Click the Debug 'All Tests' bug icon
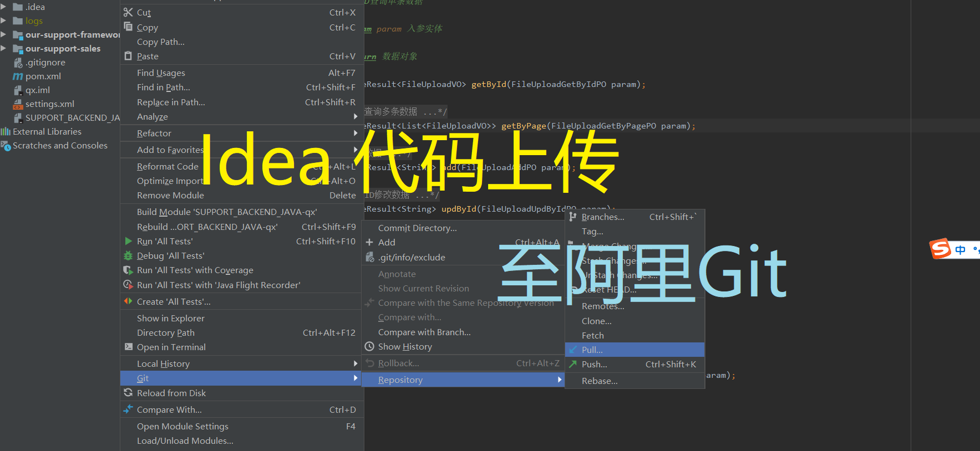The image size is (980, 451). [x=128, y=255]
